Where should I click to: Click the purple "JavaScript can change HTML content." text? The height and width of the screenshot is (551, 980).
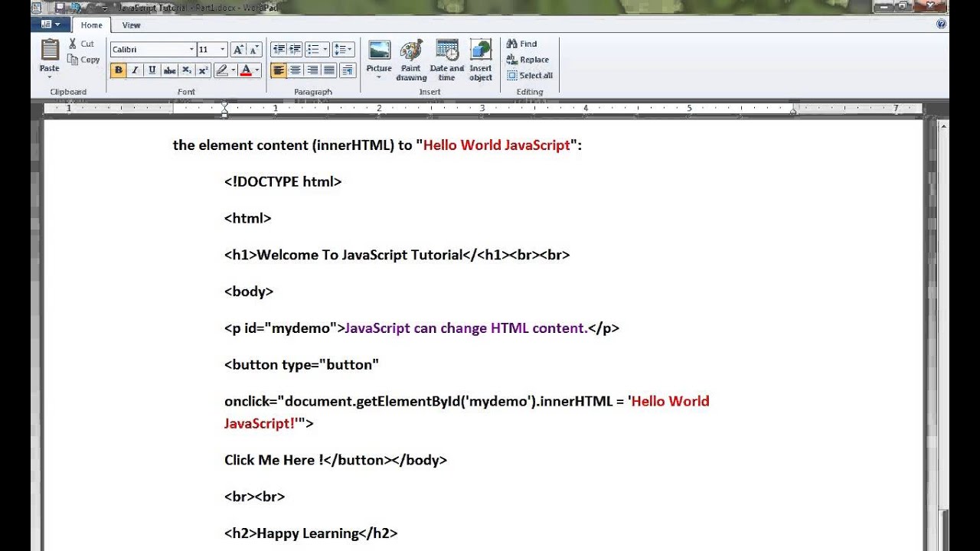(x=466, y=328)
